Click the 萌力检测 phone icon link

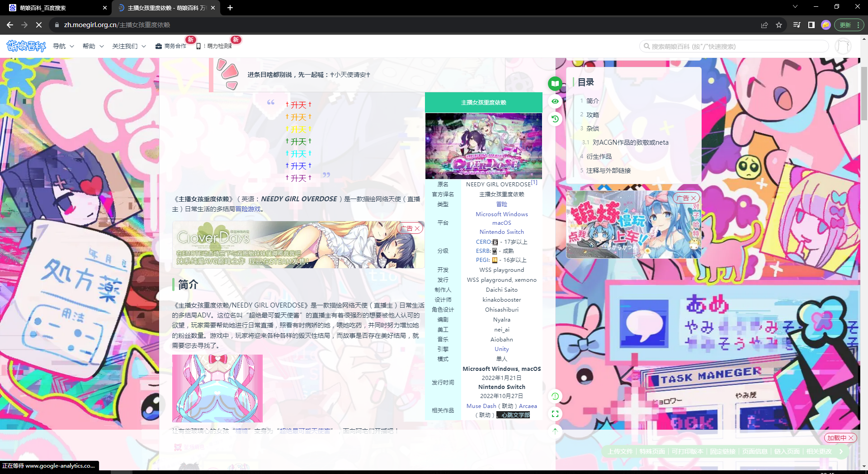(x=213, y=46)
